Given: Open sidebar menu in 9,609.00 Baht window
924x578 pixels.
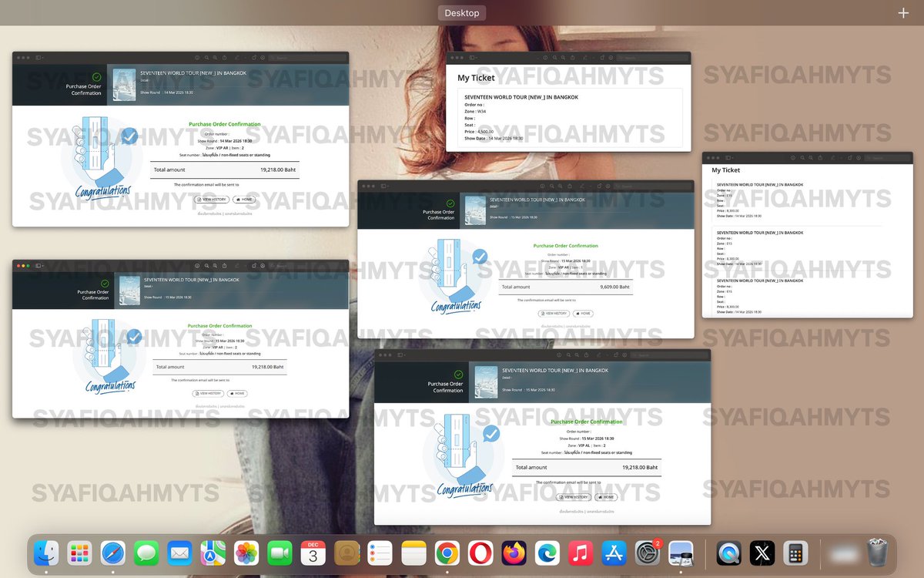Looking at the screenshot, I should (x=385, y=186).
